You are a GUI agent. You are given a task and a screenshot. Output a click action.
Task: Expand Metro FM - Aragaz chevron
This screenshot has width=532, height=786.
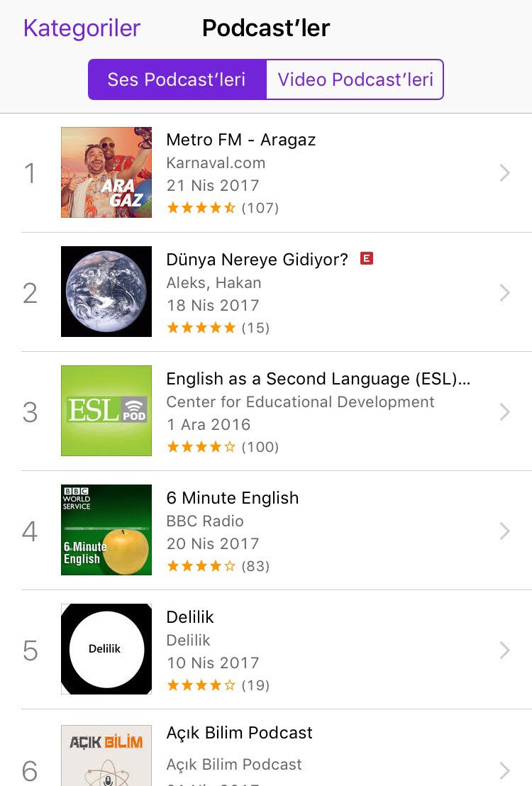(x=504, y=172)
